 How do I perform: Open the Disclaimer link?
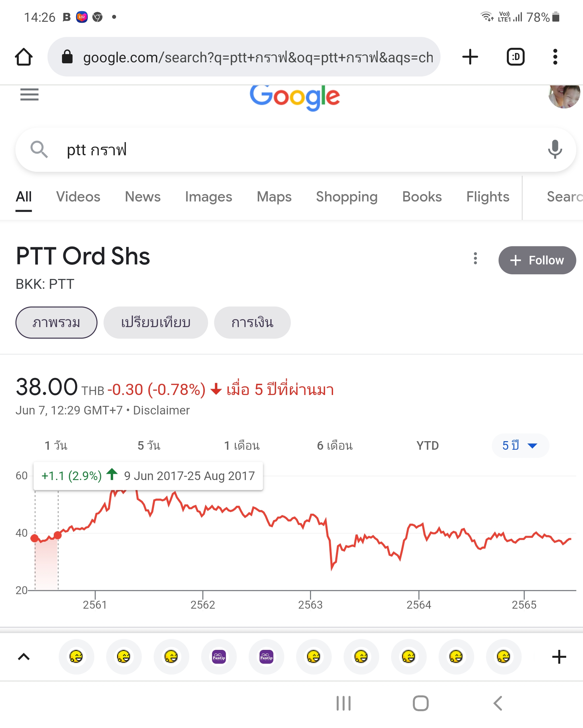coord(162,410)
